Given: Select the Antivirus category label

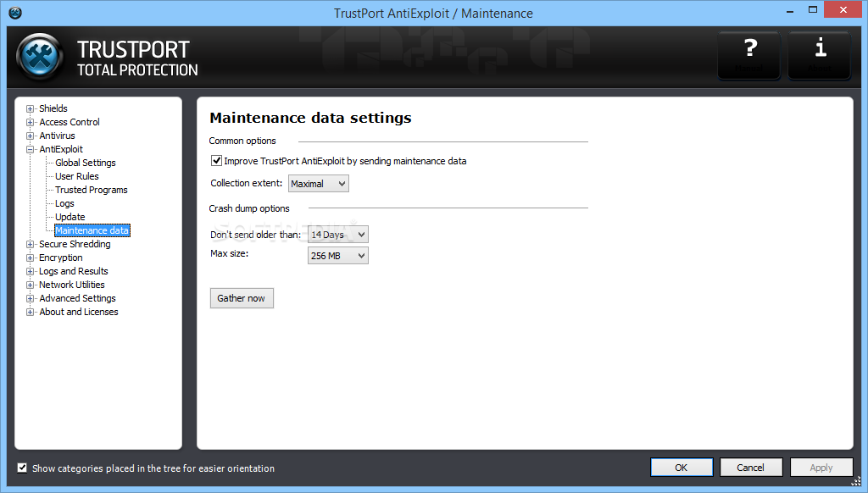Looking at the screenshot, I should pyautogui.click(x=57, y=136).
